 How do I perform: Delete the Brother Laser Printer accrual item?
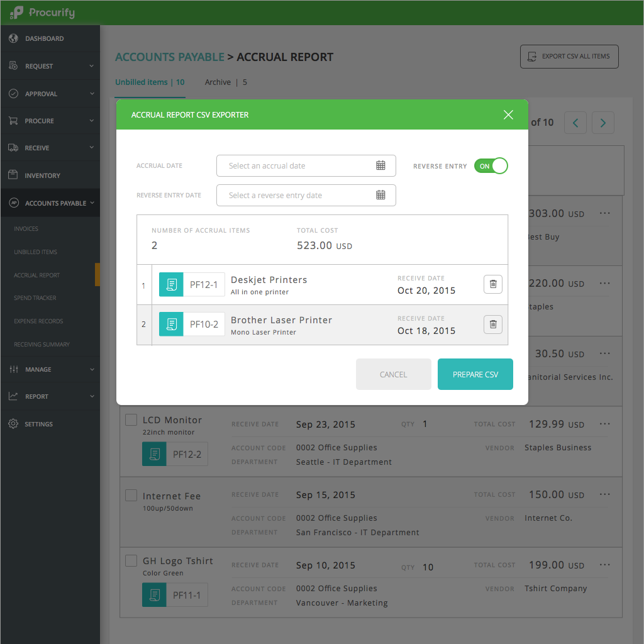point(493,325)
